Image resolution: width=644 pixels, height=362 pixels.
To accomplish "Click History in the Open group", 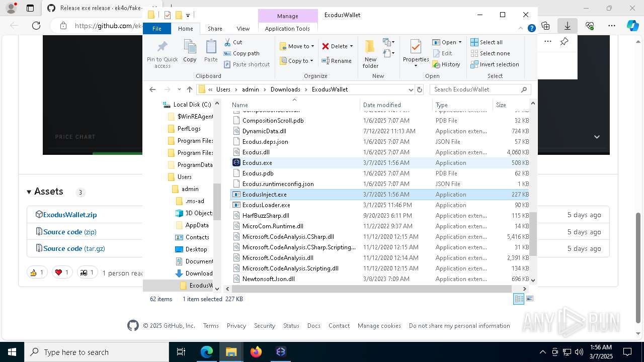I will coord(446,64).
